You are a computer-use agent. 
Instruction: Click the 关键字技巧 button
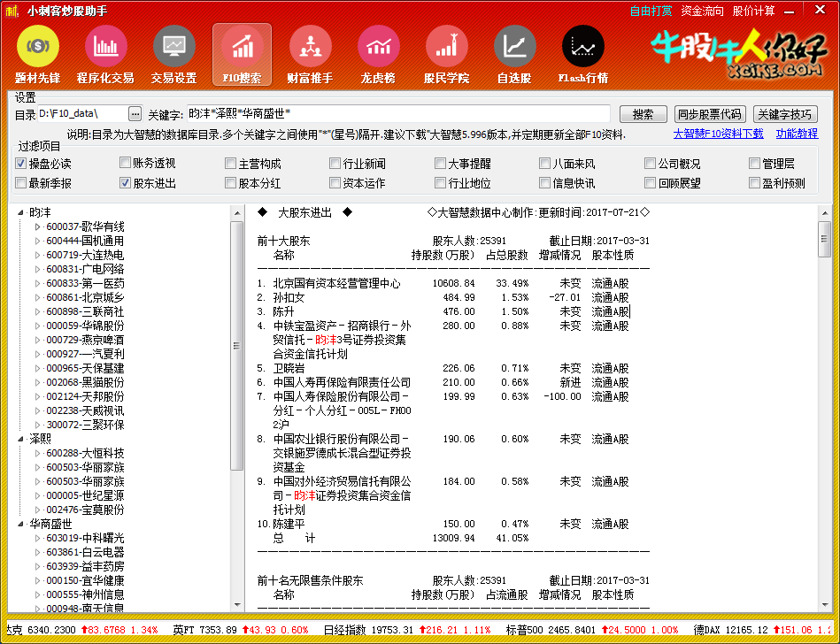point(785,114)
